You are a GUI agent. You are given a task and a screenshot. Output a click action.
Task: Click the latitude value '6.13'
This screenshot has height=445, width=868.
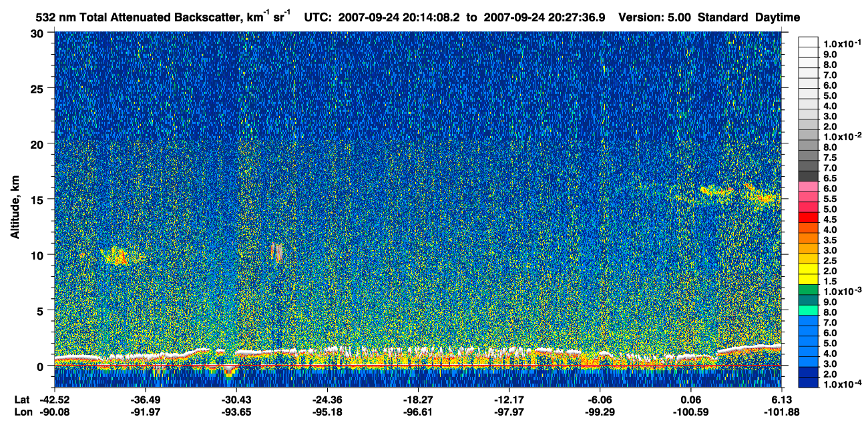tap(782, 399)
